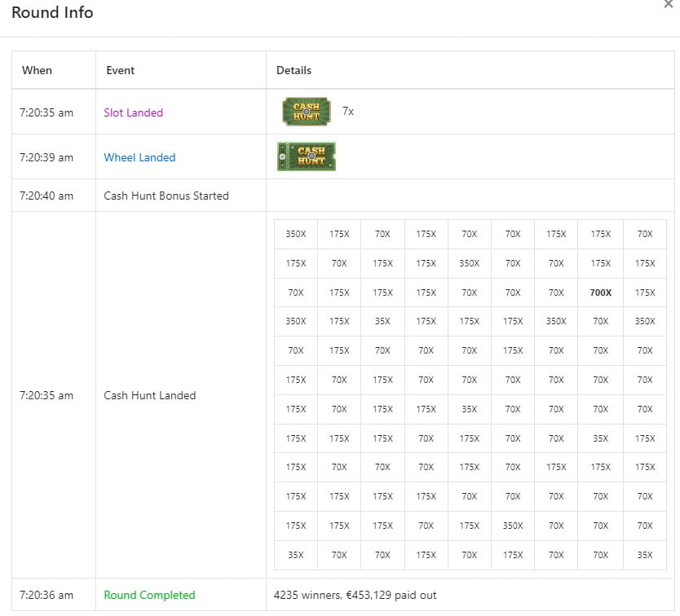Open the Slot Landed event link

133,112
